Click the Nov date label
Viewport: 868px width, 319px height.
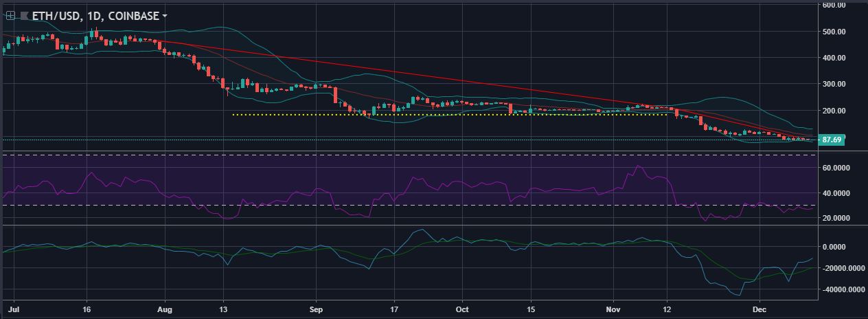point(612,309)
